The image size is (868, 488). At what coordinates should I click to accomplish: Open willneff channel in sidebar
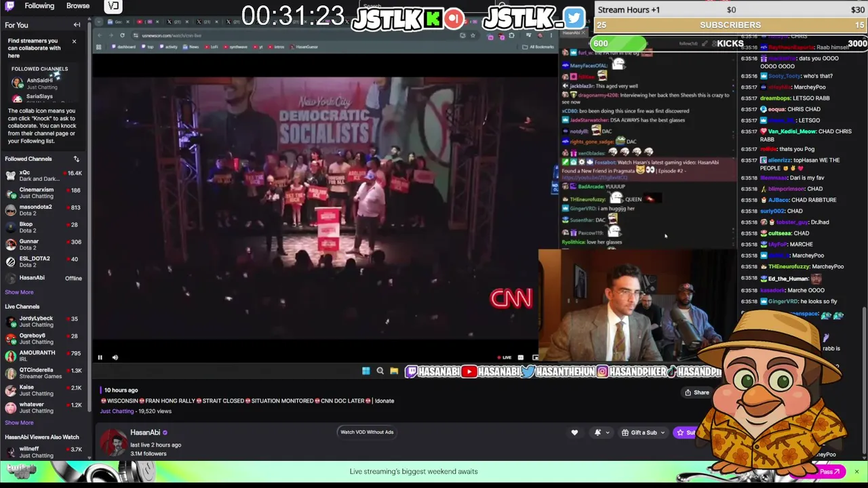[x=43, y=452]
